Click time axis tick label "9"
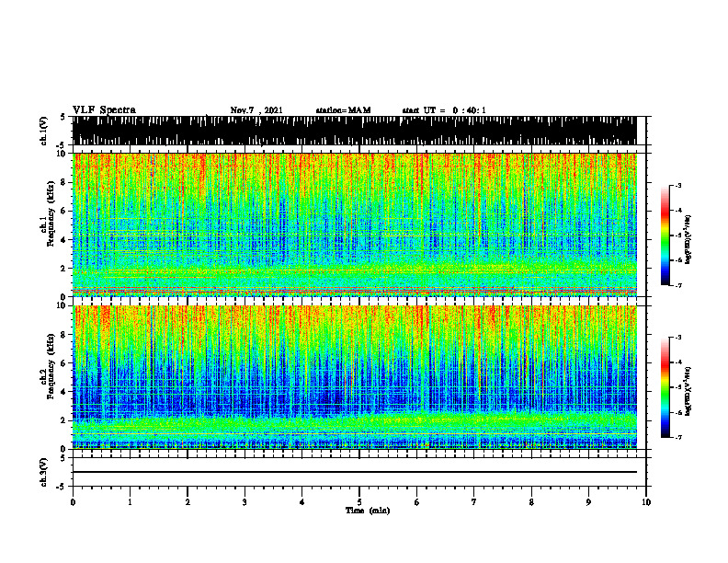Image resolution: width=728 pixels, height=563 pixels. coord(588,502)
